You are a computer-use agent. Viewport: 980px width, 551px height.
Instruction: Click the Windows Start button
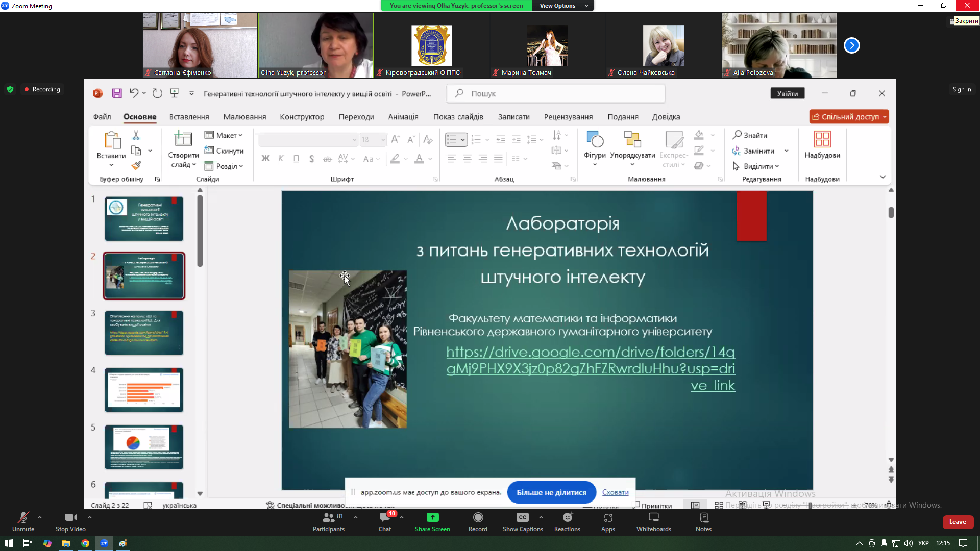(9, 543)
